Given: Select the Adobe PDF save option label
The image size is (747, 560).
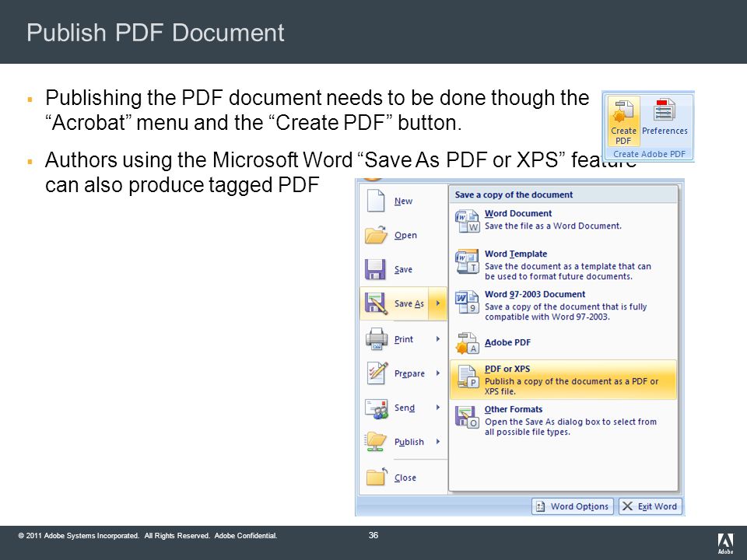Looking at the screenshot, I should click(507, 342).
